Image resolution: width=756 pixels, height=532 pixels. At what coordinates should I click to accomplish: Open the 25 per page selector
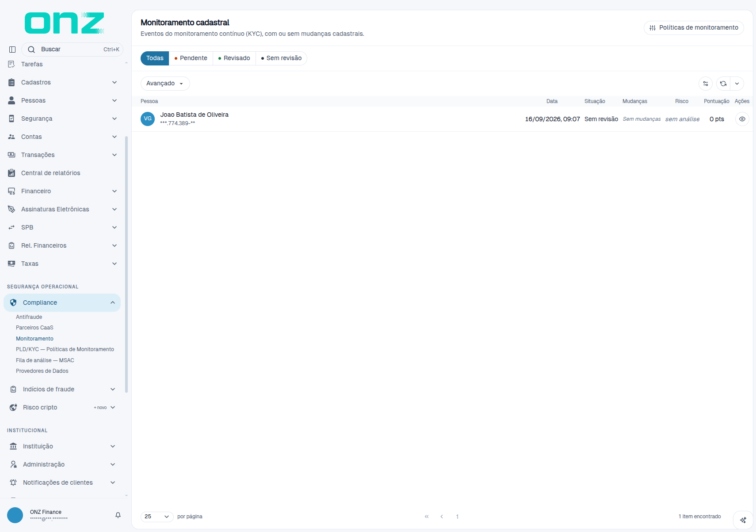[x=157, y=517]
